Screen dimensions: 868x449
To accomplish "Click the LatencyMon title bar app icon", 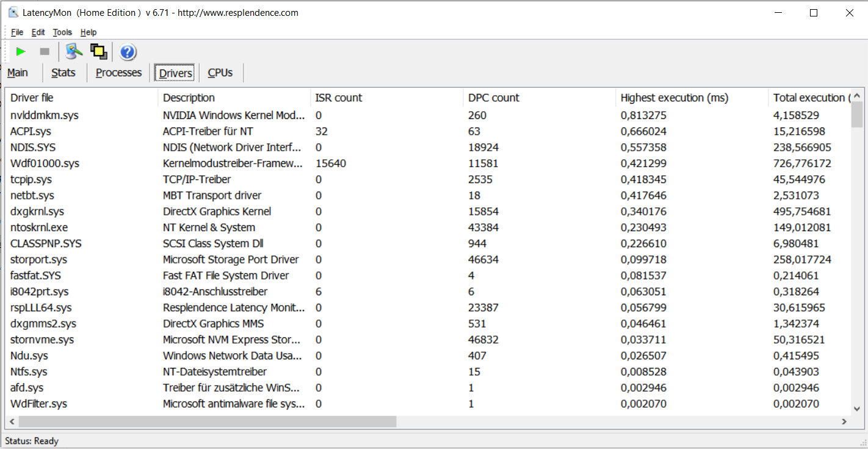I will [x=13, y=12].
